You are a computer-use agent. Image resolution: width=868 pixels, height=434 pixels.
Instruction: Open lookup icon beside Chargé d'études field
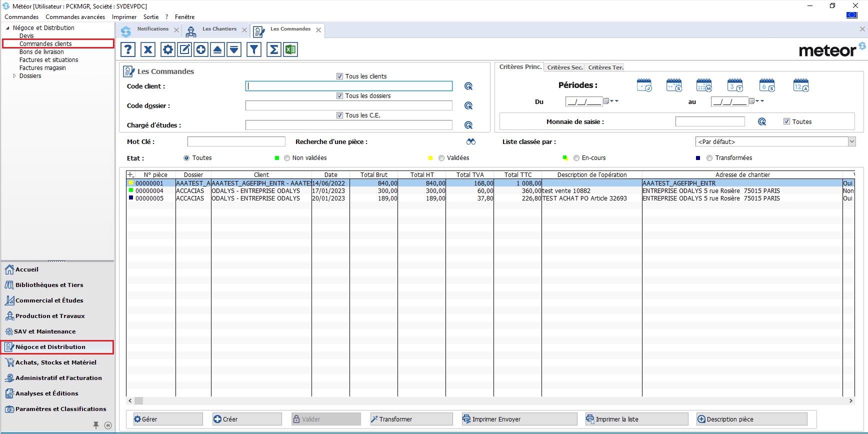pos(468,125)
